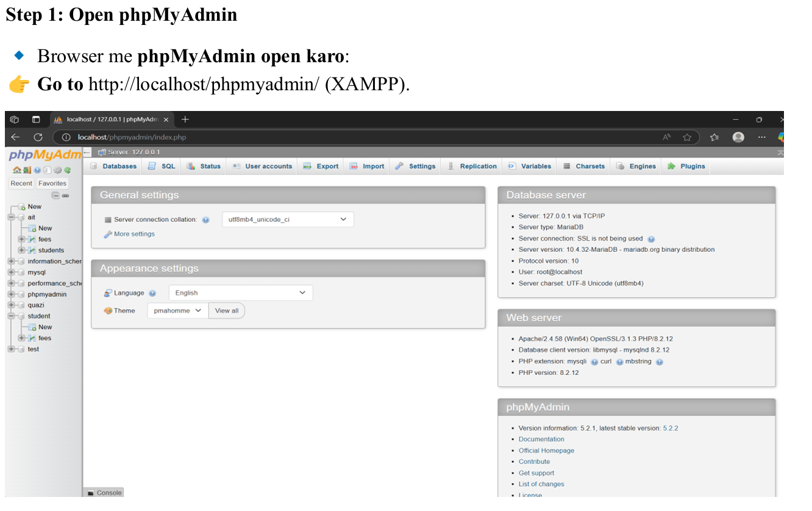Select the test database in tree
The width and height of the screenshot is (812, 511).
pos(33,349)
